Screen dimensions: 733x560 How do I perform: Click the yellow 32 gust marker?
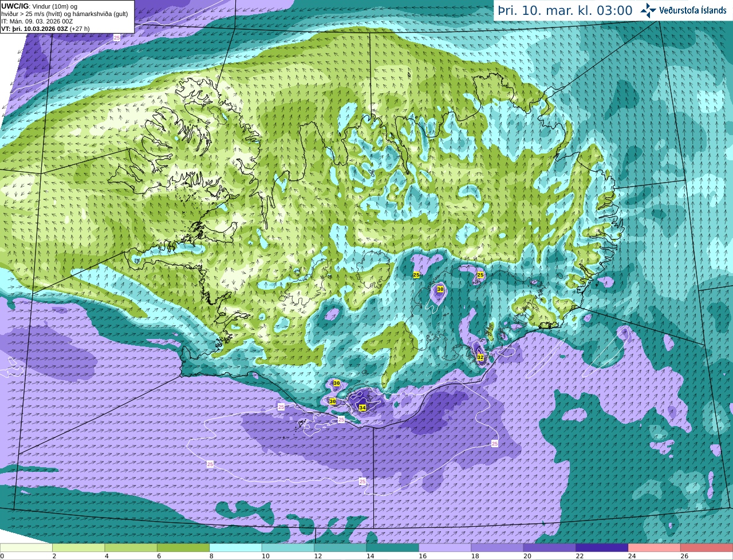tap(480, 357)
